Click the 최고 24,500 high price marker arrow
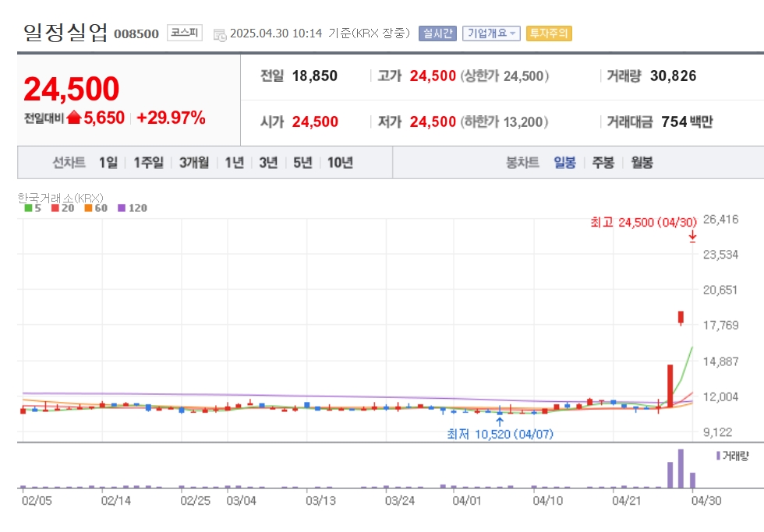This screenshot has height=532, width=764. [x=692, y=237]
